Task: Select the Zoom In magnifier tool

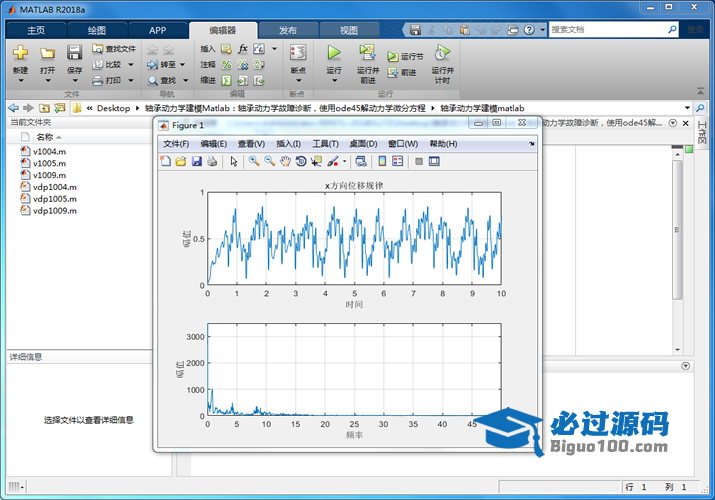Action: (254, 161)
